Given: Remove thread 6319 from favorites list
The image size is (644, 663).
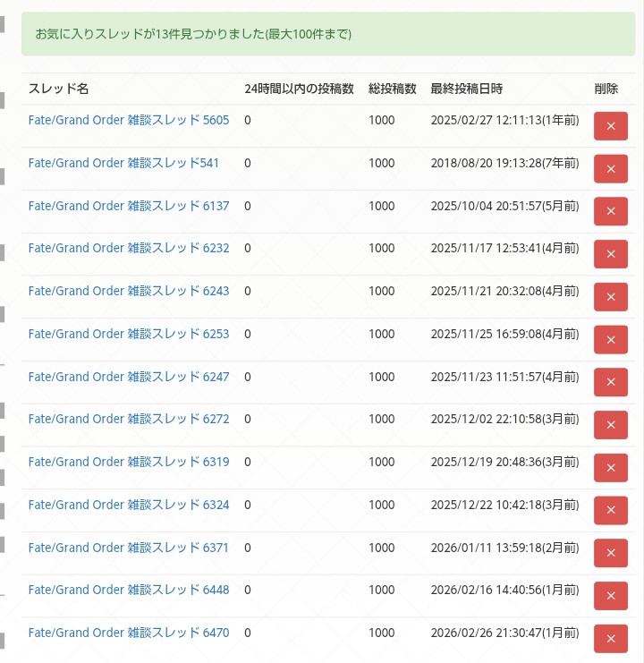Looking at the screenshot, I should click(610, 468).
